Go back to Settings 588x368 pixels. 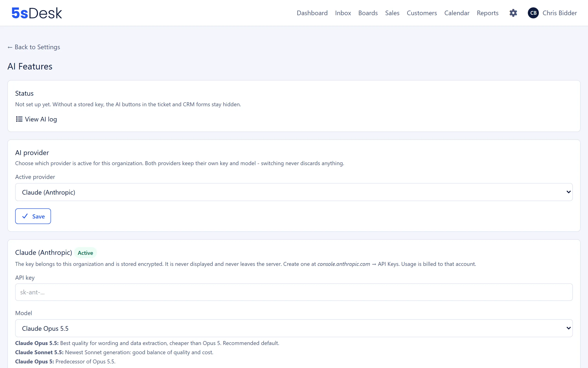(x=34, y=47)
